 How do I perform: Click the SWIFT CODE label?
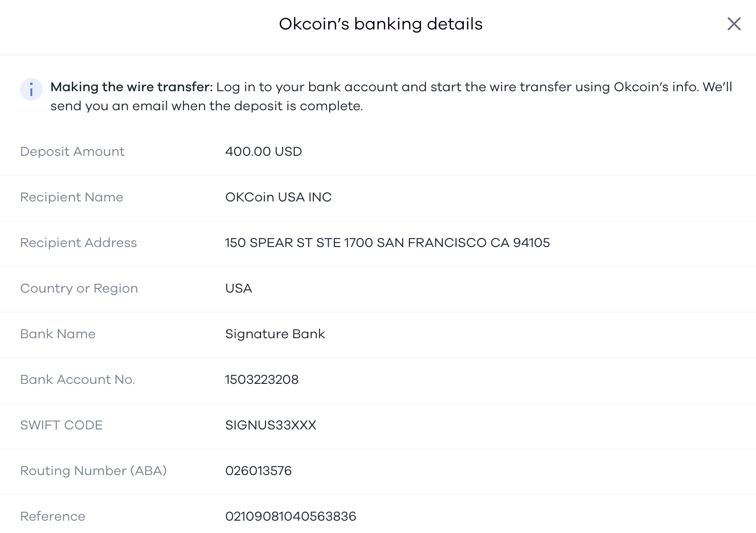click(61, 425)
